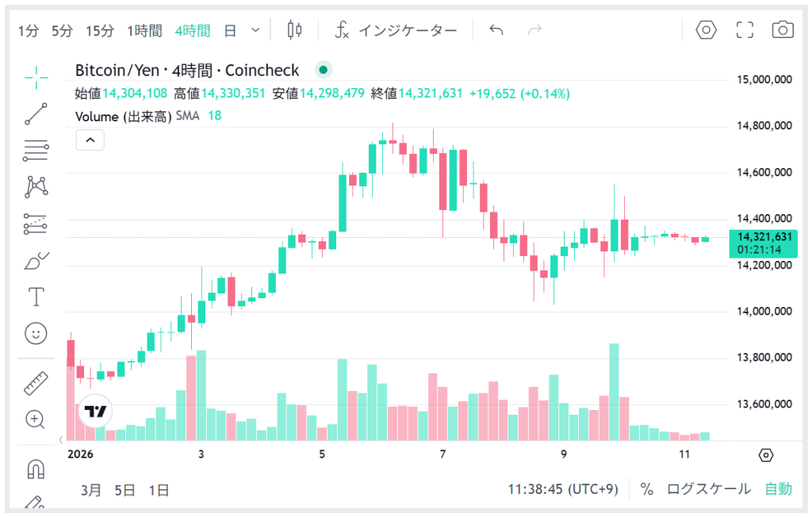Select the 15分 timeframe
Screen dimensions: 812x517
(x=100, y=31)
